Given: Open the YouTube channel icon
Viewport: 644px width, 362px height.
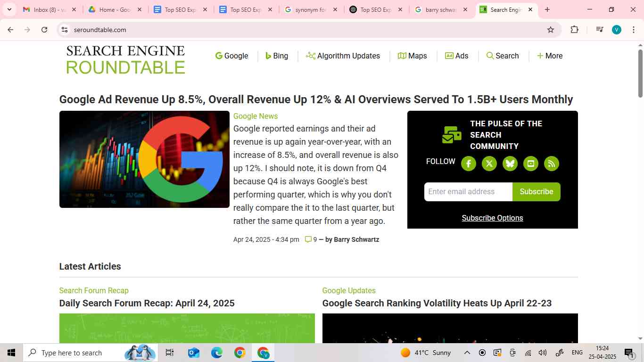Looking at the screenshot, I should (530, 164).
